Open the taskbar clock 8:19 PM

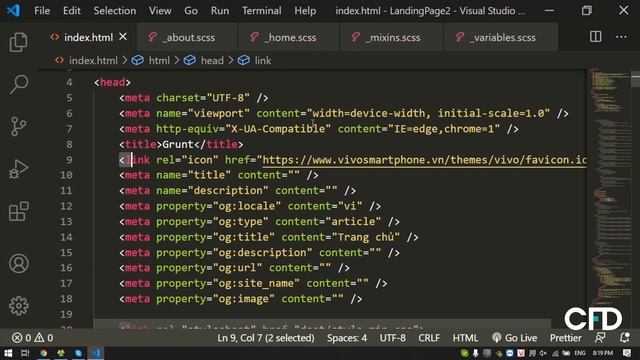(x=602, y=353)
